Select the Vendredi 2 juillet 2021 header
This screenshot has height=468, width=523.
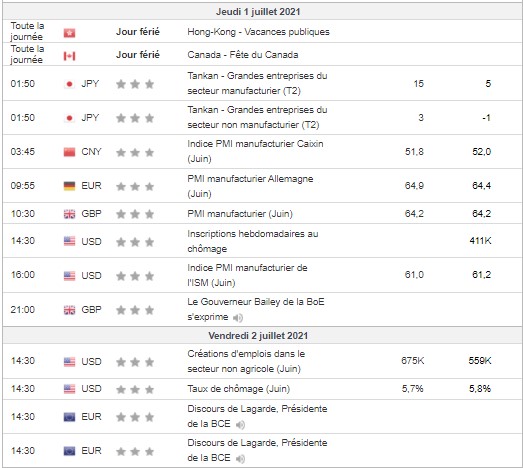click(x=258, y=336)
